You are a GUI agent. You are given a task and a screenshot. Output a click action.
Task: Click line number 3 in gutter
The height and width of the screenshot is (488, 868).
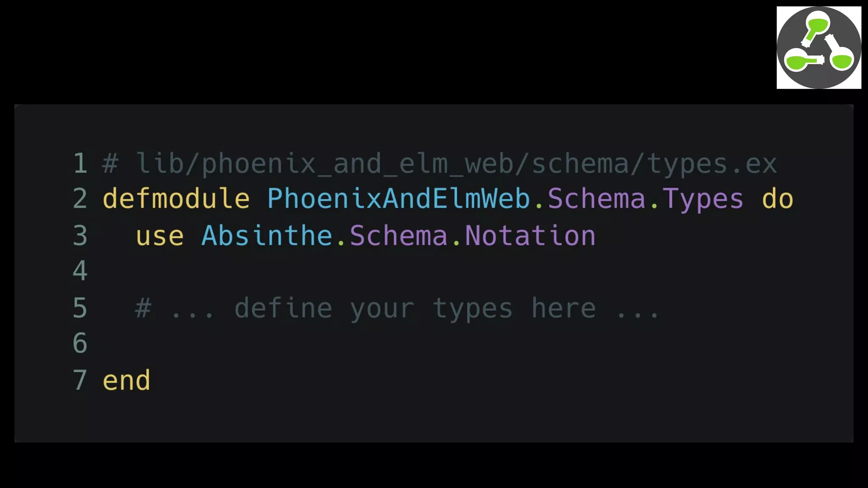[80, 236]
